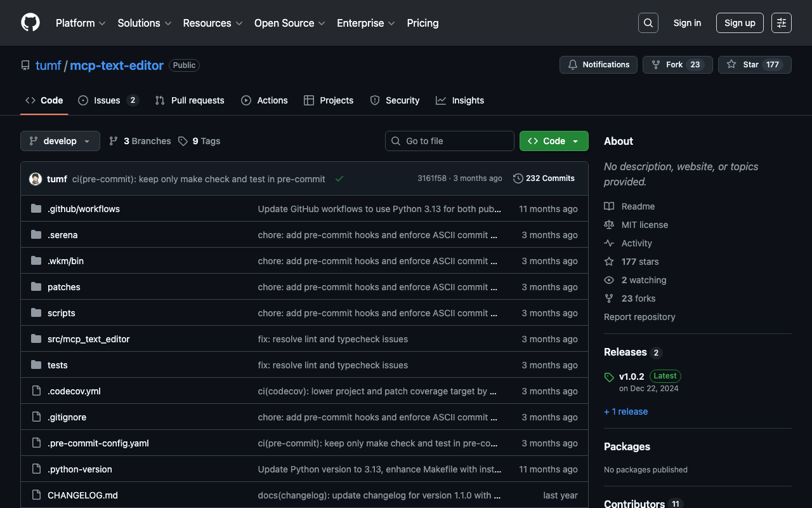This screenshot has width=812, height=508.
Task: Click the Sign up button
Action: 740,23
